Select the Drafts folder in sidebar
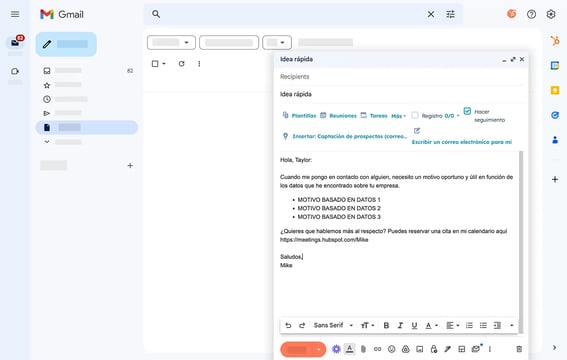567x360 pixels. point(86,127)
